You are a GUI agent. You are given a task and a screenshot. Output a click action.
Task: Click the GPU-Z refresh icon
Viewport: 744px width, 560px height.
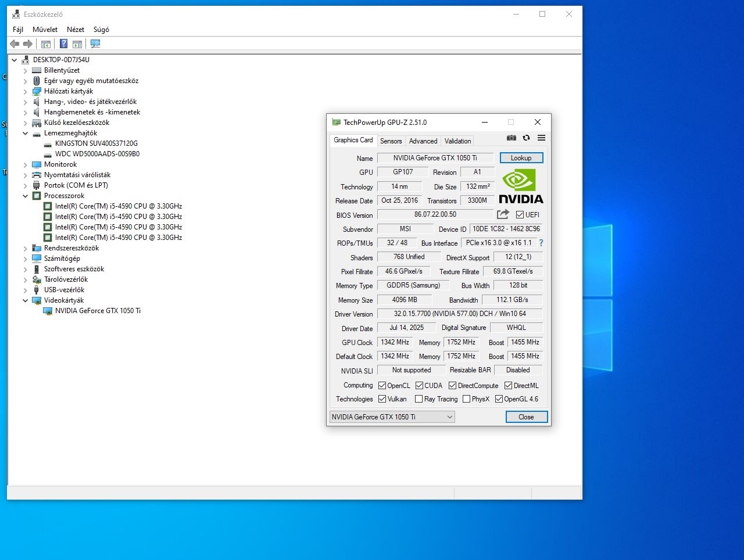pos(526,138)
